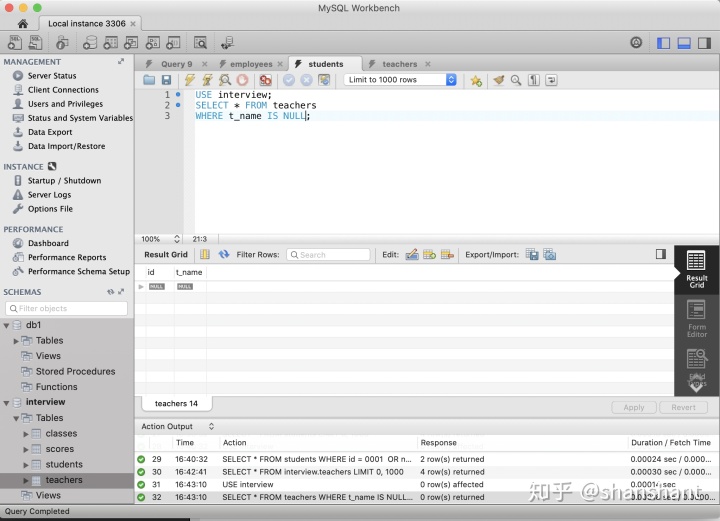Open Limit to 1000 rows dropdown
The width and height of the screenshot is (720, 521).
[x=400, y=80]
